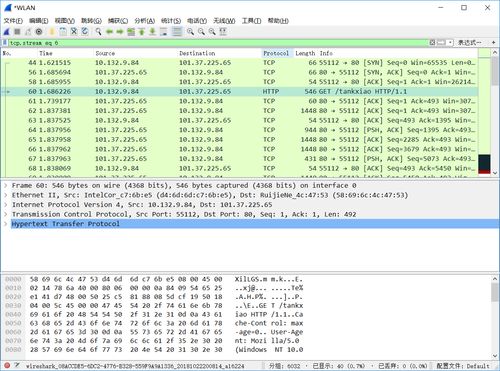Select packet 60 GET /tankxiao row
This screenshot has height=371, width=500.
[x=239, y=92]
